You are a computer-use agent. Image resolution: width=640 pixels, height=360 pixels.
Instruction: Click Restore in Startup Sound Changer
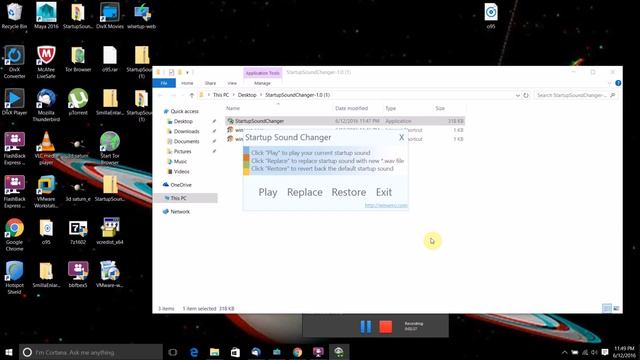coord(349,192)
